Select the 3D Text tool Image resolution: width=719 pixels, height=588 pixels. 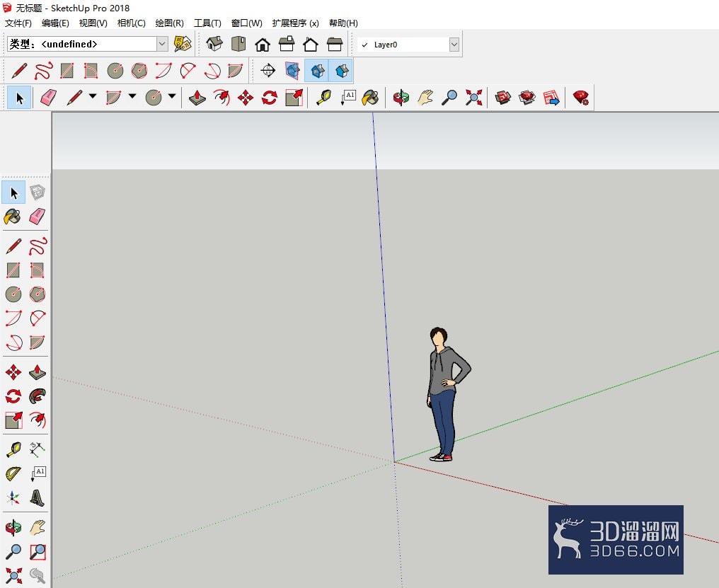click(37, 497)
